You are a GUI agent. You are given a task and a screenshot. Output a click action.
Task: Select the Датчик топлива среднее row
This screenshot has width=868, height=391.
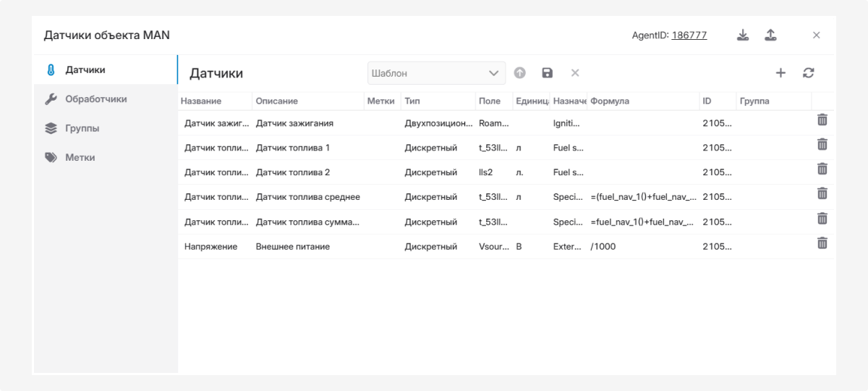tap(307, 197)
